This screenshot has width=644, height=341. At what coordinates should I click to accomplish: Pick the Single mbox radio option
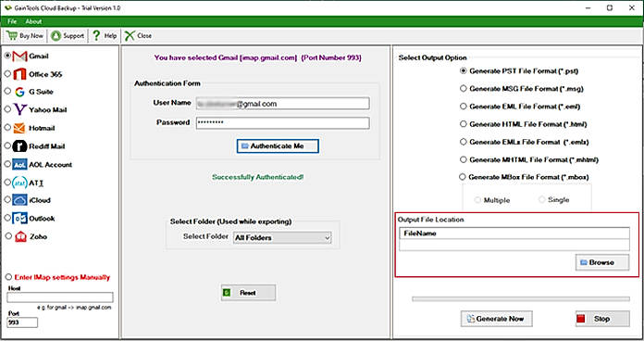[541, 199]
